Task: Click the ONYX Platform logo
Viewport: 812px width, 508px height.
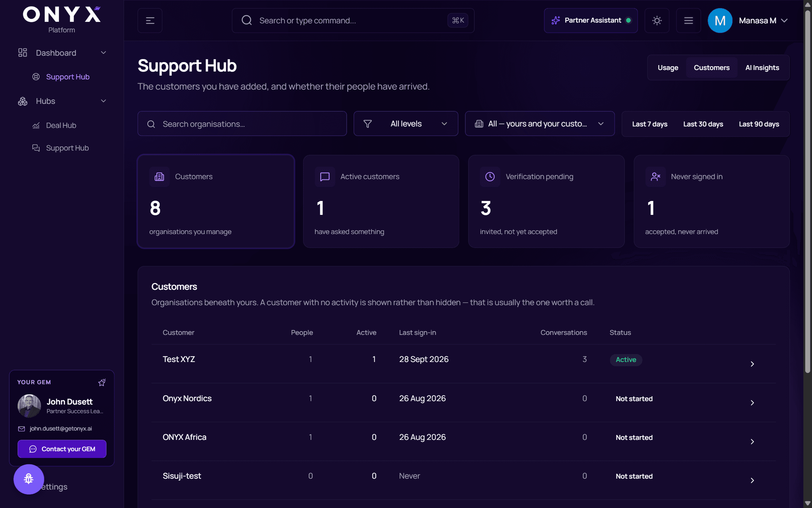Action: click(x=62, y=20)
